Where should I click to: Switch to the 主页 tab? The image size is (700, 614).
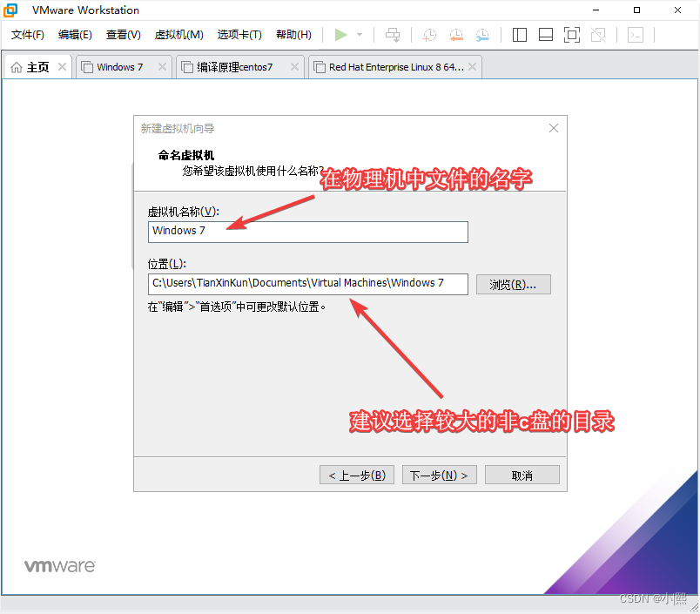pos(37,67)
